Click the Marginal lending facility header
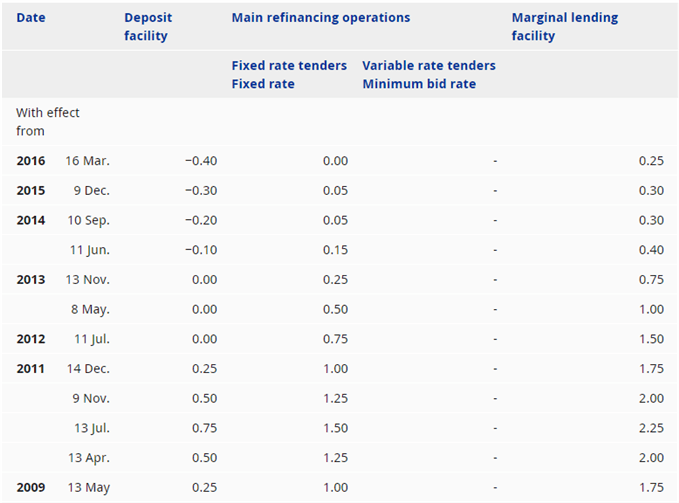This screenshot has height=503, width=679. 565,27
